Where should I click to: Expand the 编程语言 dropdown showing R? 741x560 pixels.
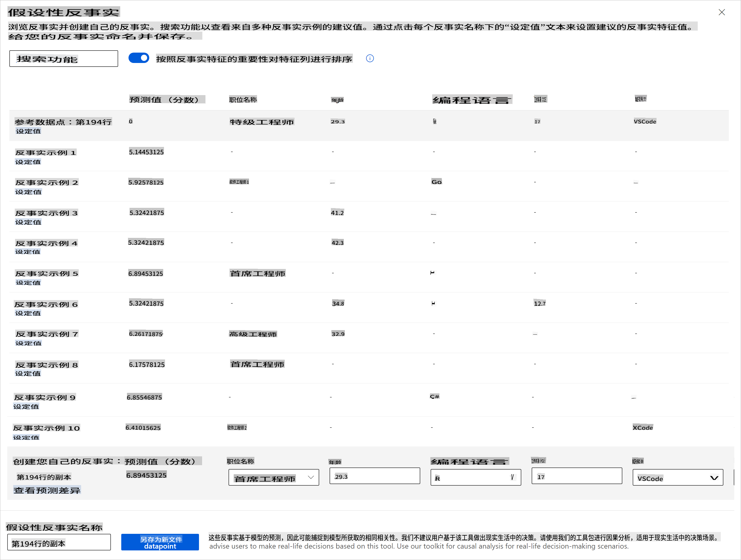(x=475, y=478)
